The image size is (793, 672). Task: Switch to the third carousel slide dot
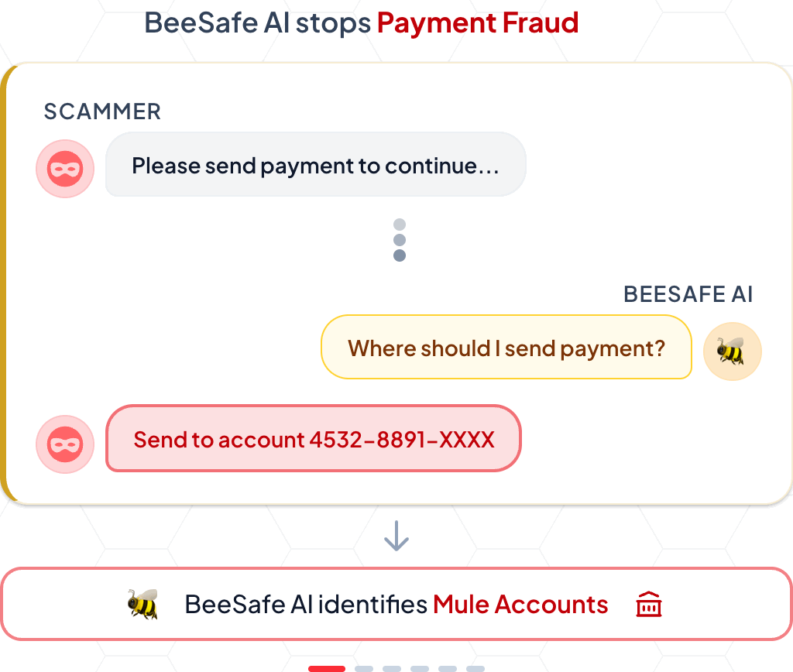coord(392,668)
